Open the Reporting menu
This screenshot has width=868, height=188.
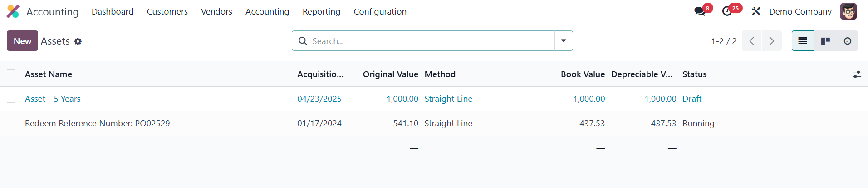pos(321,11)
